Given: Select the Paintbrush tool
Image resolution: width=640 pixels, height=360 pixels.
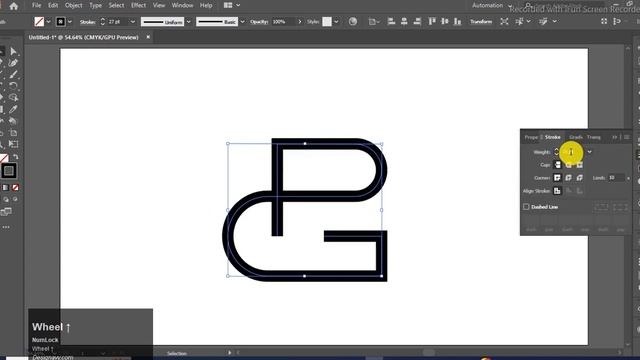Looking at the screenshot, I should click(x=13, y=74).
